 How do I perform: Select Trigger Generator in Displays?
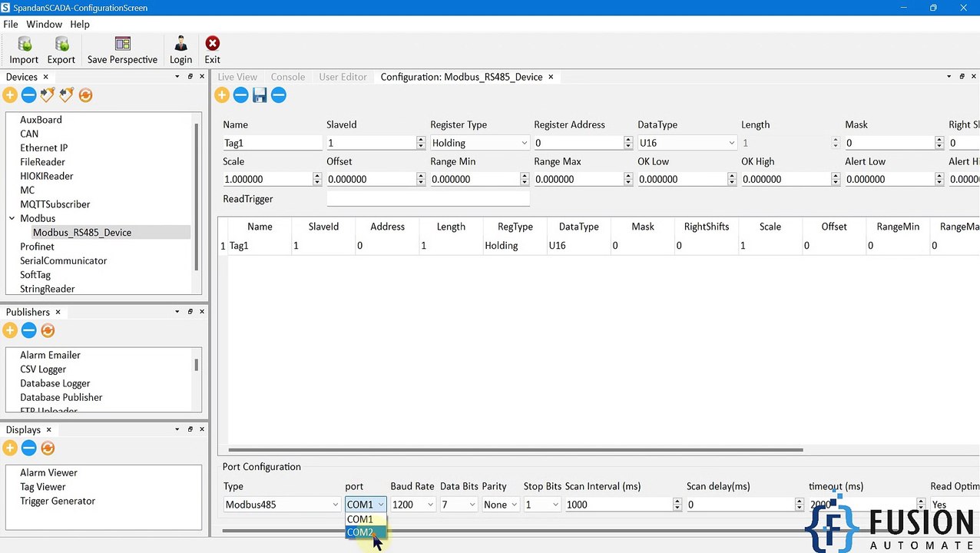[x=58, y=501]
